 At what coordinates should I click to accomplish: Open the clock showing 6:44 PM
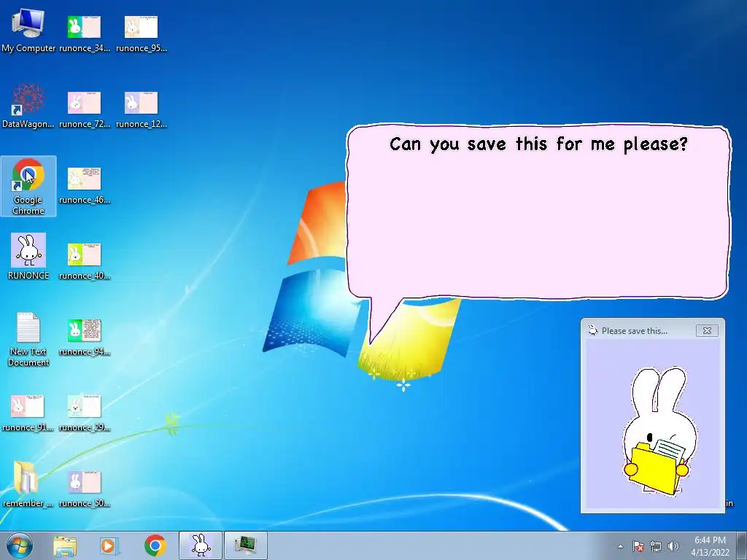(710, 546)
